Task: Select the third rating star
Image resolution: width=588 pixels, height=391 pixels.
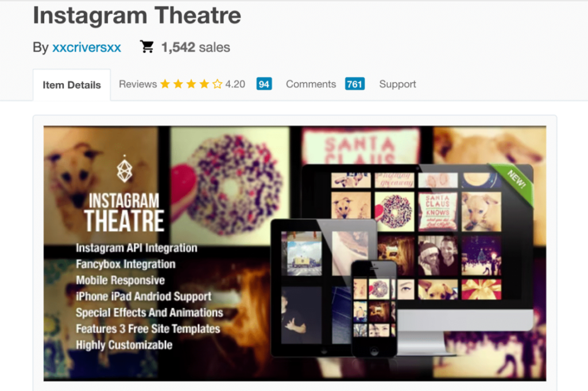Action: (192, 84)
